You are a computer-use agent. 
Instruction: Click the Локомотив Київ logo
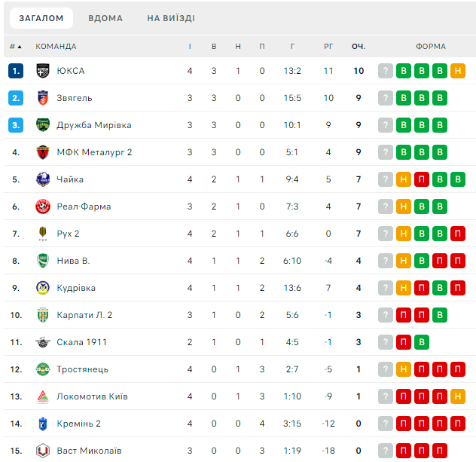[42, 396]
